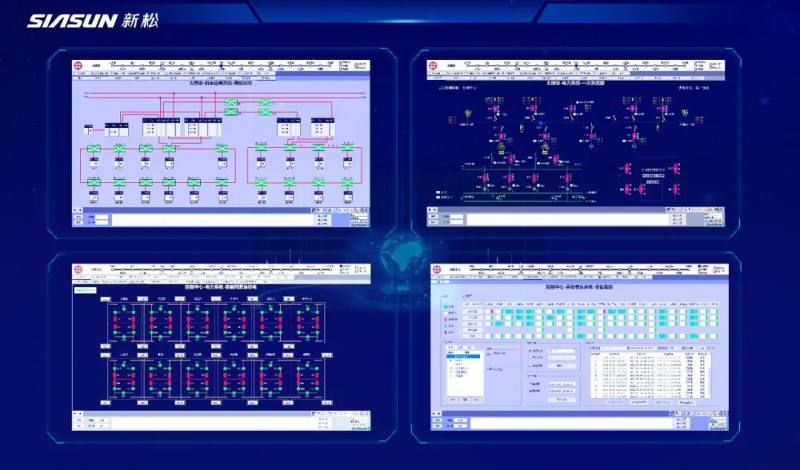Click the red metro logo in the equipment monitoring table window
This screenshot has height=470, width=800.
[436, 269]
